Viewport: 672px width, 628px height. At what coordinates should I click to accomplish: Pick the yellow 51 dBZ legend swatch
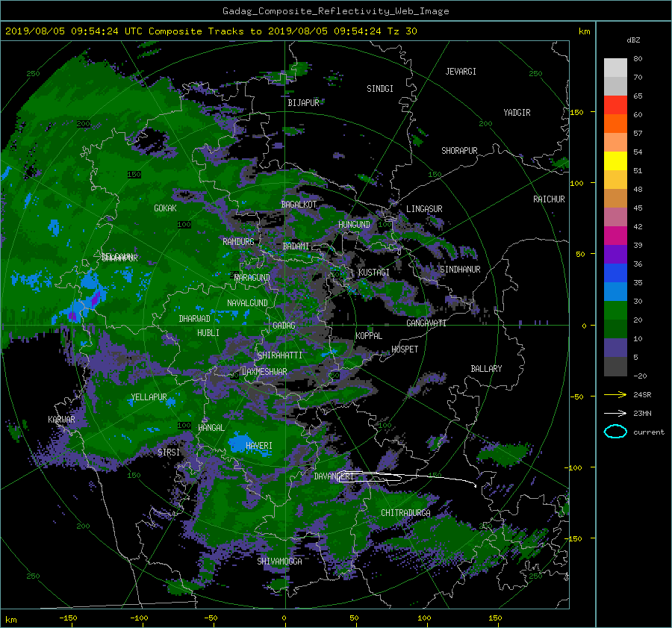click(615, 161)
